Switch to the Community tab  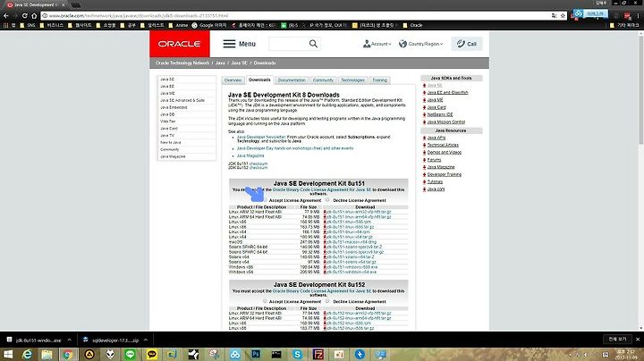(323, 80)
